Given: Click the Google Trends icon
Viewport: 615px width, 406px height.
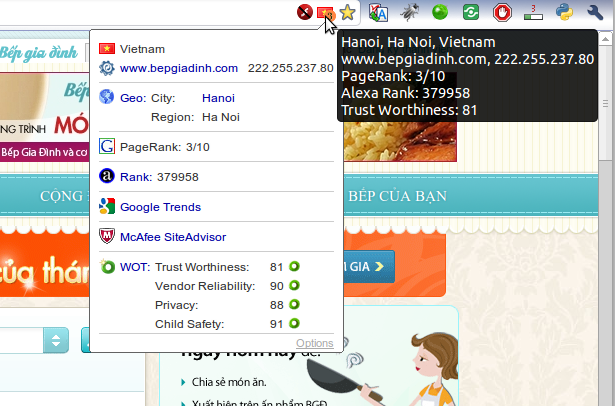Looking at the screenshot, I should pyautogui.click(x=107, y=206).
